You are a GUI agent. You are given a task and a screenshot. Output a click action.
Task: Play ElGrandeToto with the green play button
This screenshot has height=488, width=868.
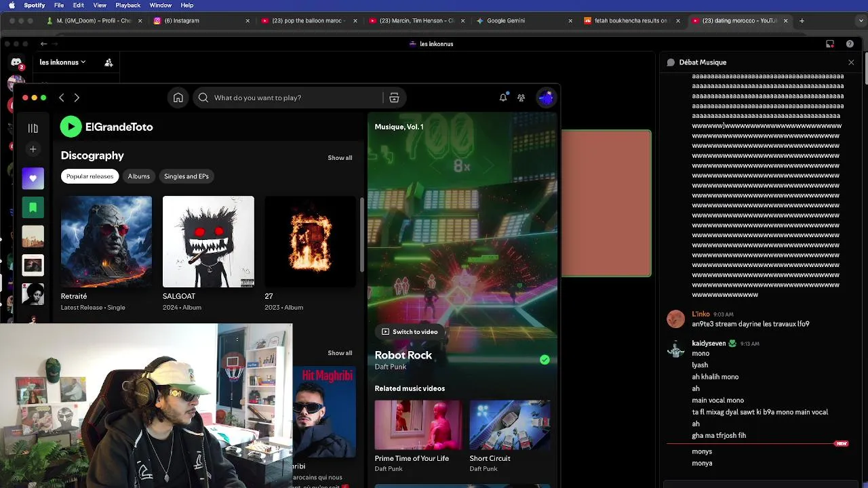(71, 127)
